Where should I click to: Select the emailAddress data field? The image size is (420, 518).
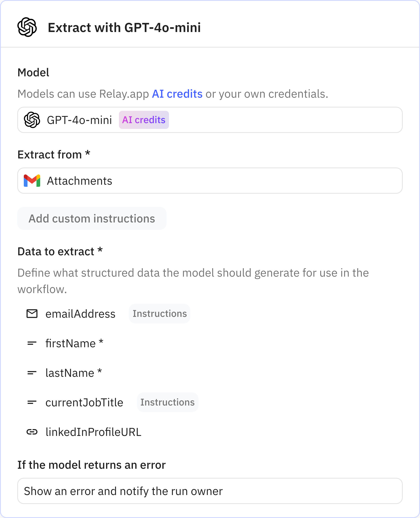[80, 314]
